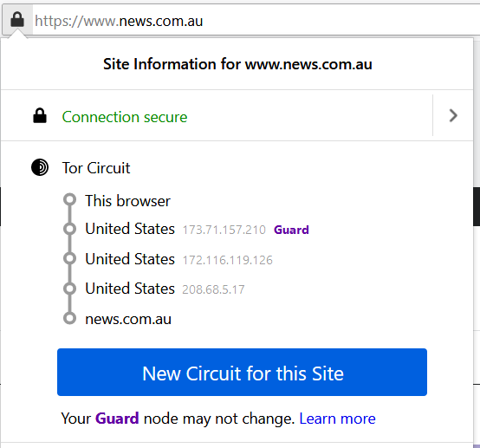Expand connection details with the right chevron
480x448 pixels.
[453, 116]
